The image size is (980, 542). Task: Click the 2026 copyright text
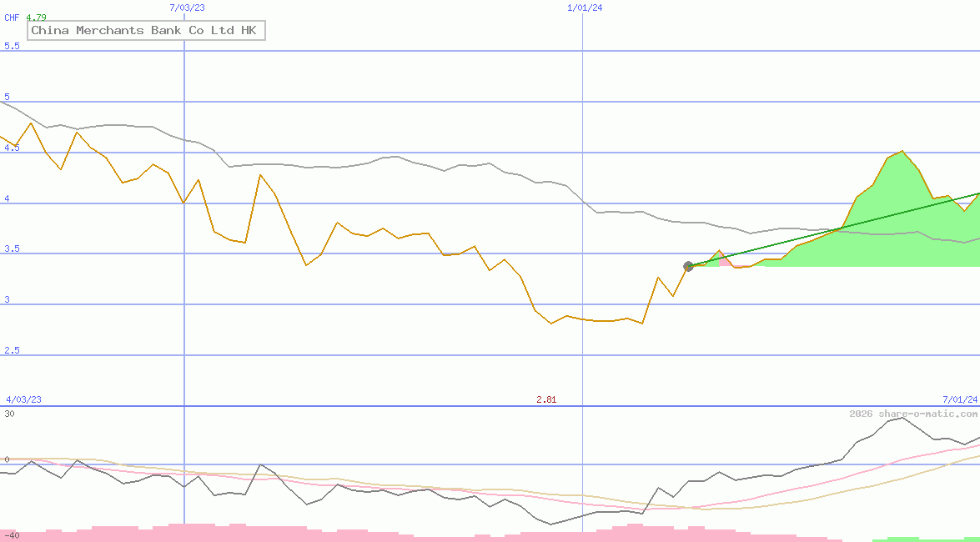(859, 411)
